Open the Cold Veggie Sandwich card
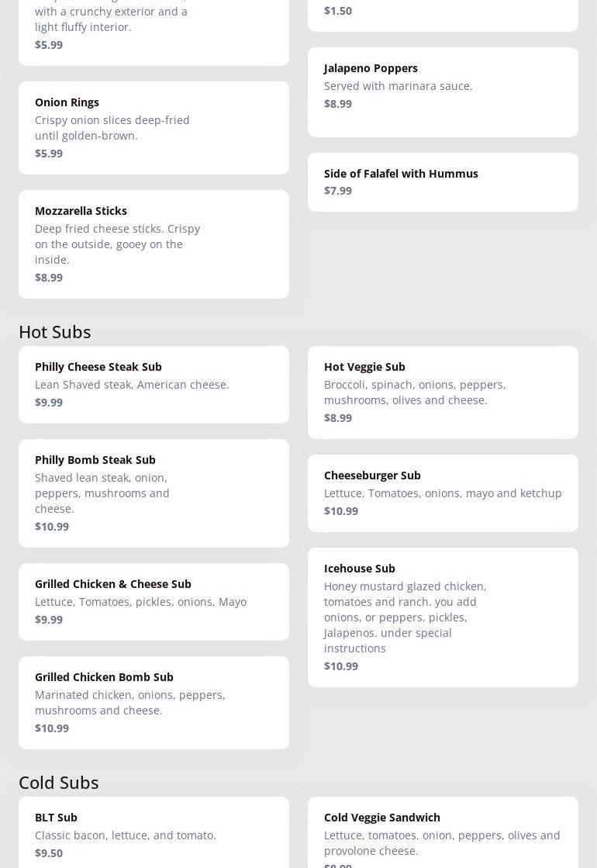The height and width of the screenshot is (868, 597). (443, 834)
